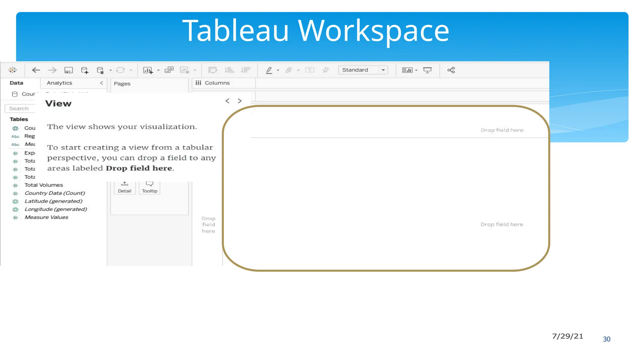Image resolution: width=644 pixels, height=362 pixels.
Task: Click the Refresh run update icon
Action: coord(120,70)
